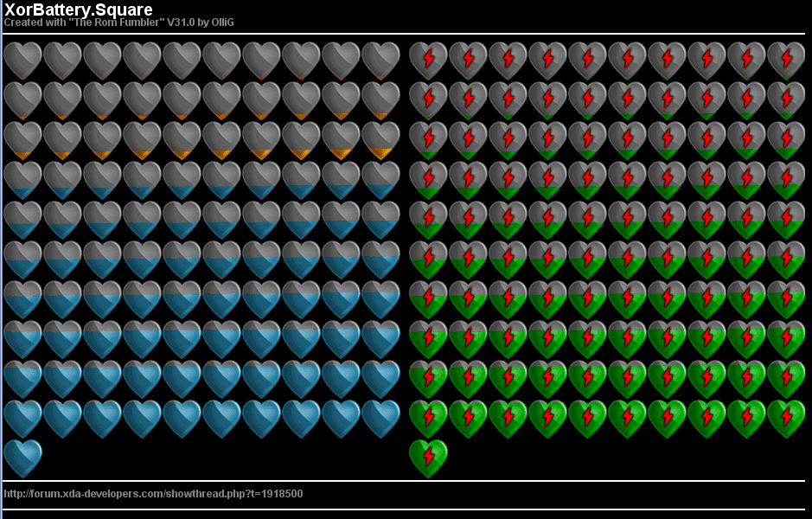Choose the first charging heart in the second row

click(428, 100)
